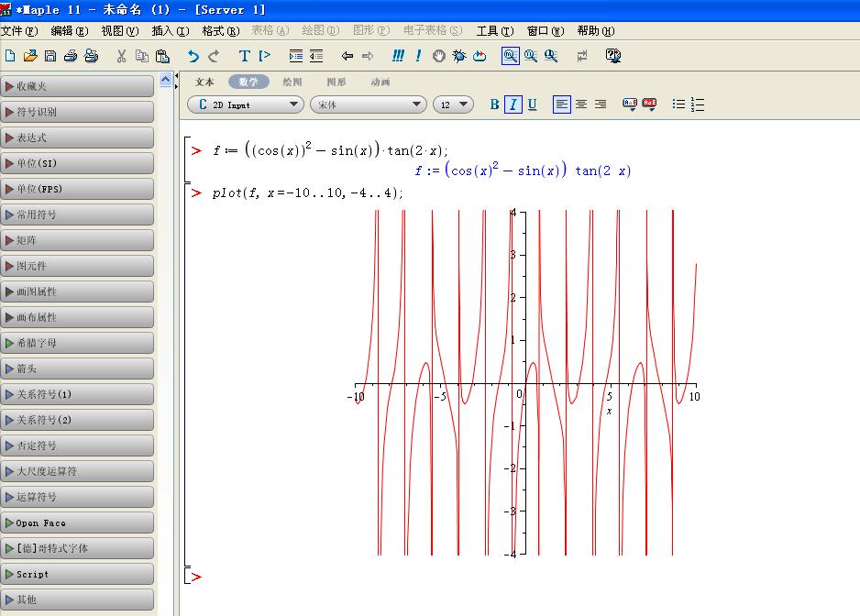
Task: Click the Print icon
Action: pyautogui.click(x=71, y=55)
